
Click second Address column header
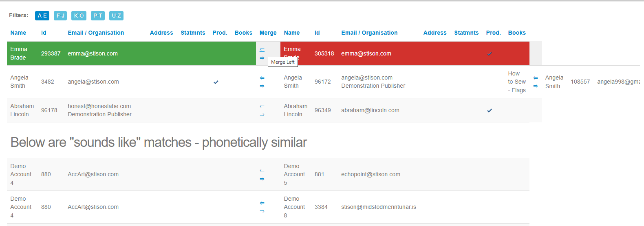click(x=435, y=33)
